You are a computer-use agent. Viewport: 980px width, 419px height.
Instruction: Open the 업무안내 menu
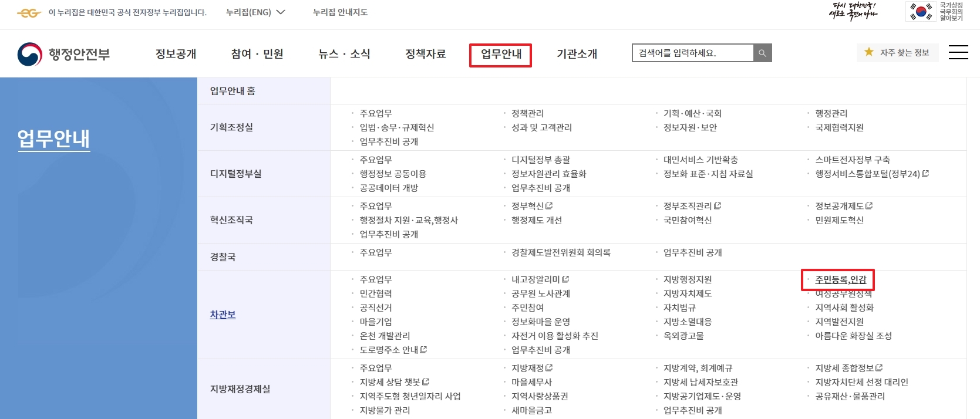[501, 55]
